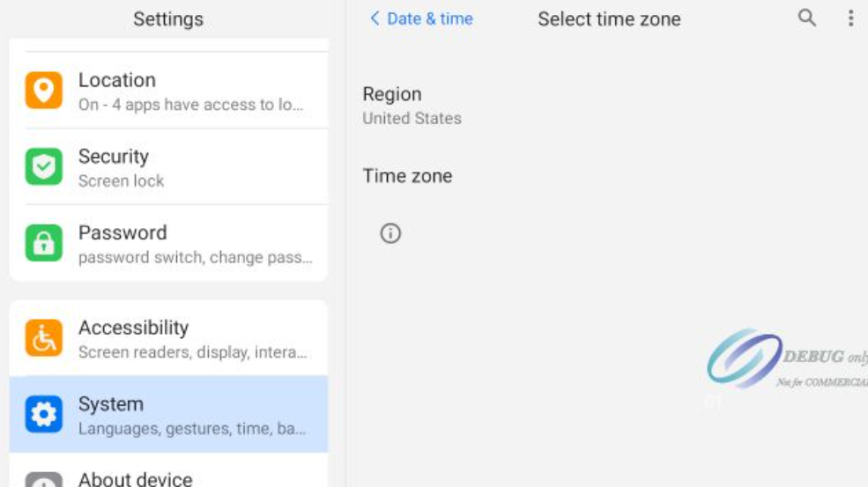
Task: Open Location settings entry
Action: point(190,91)
